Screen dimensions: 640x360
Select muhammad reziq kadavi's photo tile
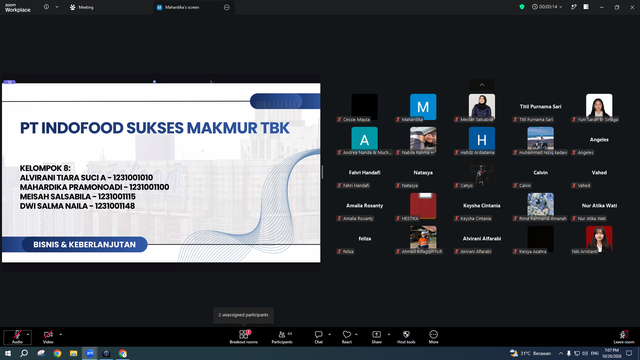pyautogui.click(x=540, y=140)
